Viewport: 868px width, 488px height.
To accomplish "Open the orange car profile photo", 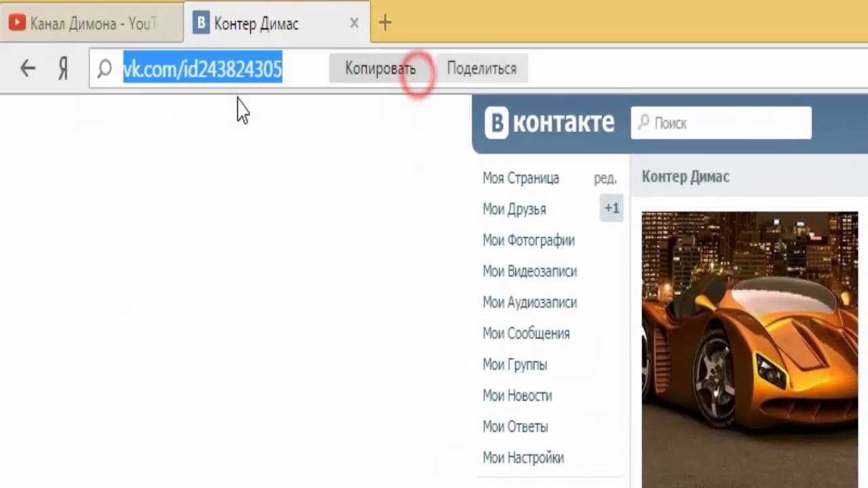I will (749, 350).
